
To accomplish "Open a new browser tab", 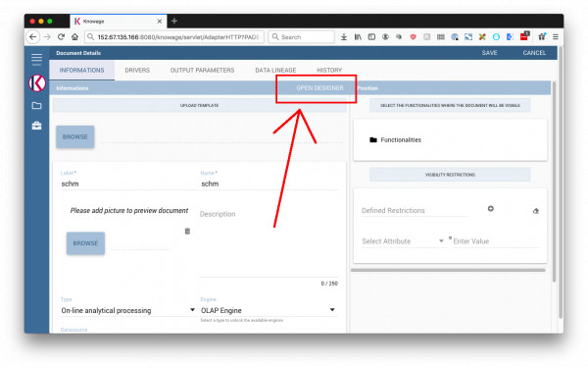I will coord(174,21).
